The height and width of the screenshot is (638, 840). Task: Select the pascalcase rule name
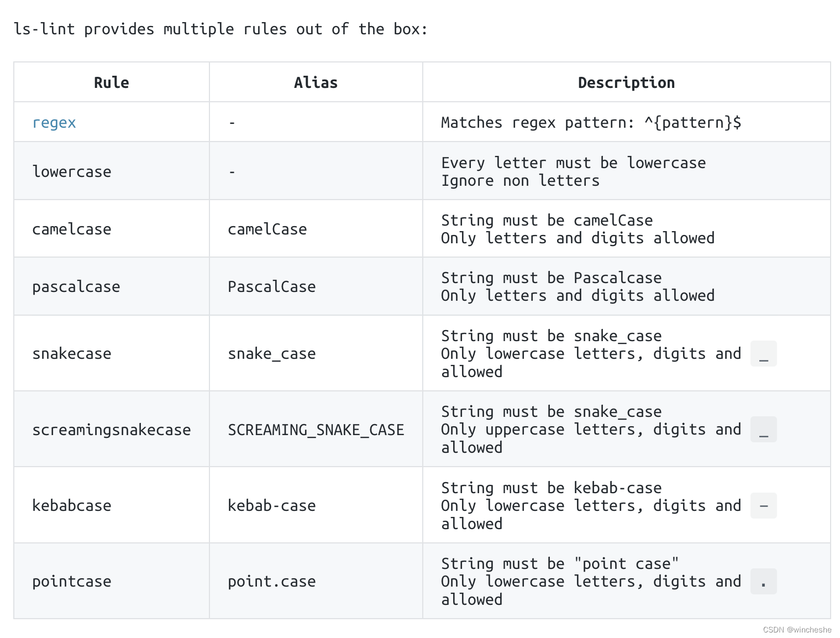tap(76, 287)
